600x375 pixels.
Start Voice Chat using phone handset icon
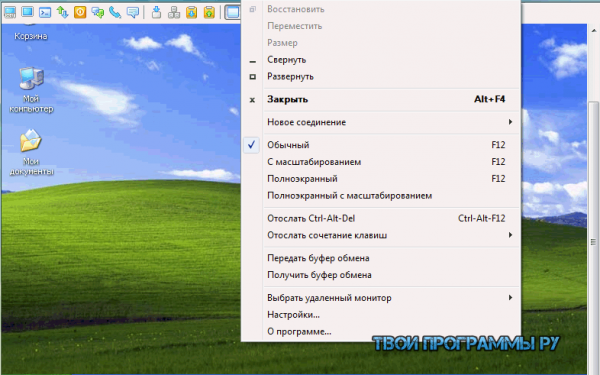point(115,12)
